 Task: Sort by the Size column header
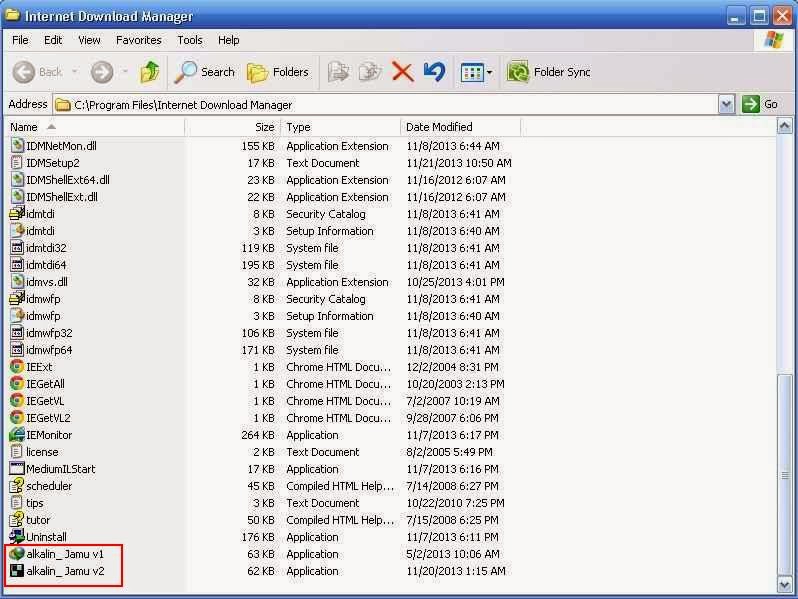click(x=232, y=127)
